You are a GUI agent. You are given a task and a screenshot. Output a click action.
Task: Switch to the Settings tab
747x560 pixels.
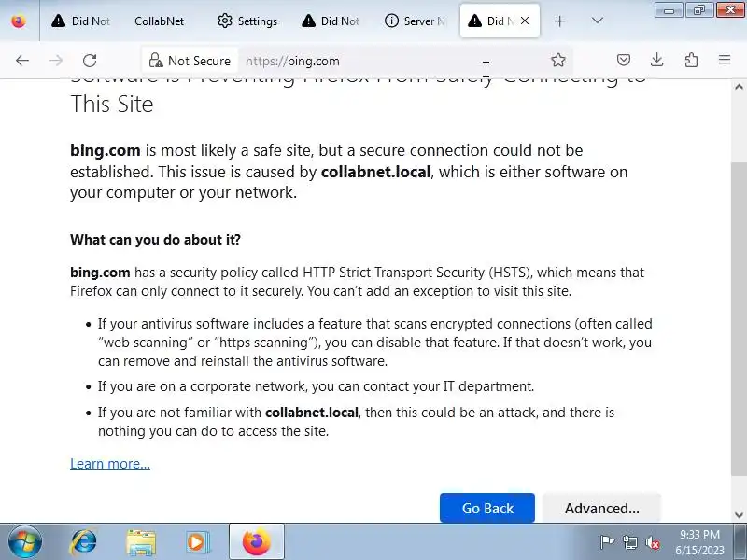(247, 21)
